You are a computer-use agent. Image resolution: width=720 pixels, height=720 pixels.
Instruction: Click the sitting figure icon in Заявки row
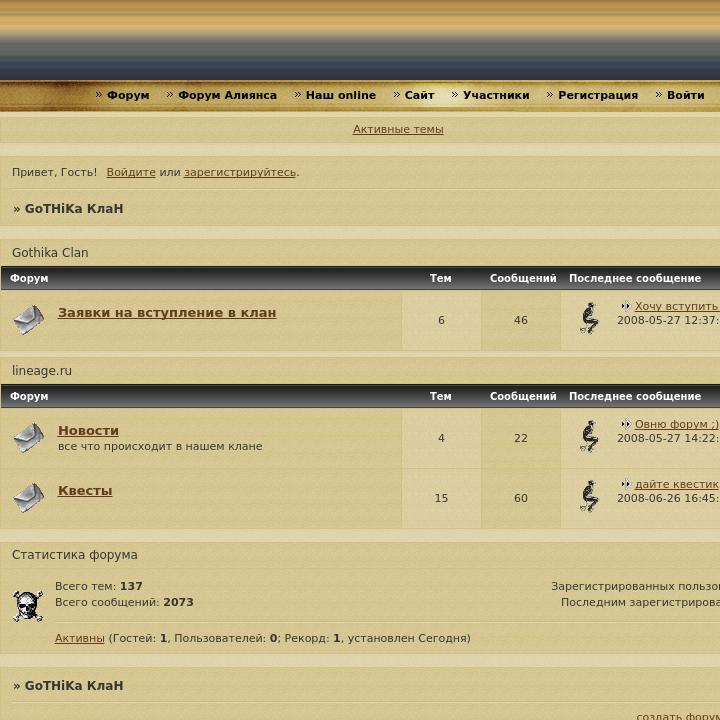590,318
